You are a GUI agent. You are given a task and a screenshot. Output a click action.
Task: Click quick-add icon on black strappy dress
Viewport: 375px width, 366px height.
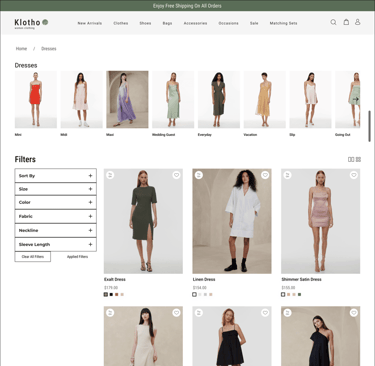point(199,312)
